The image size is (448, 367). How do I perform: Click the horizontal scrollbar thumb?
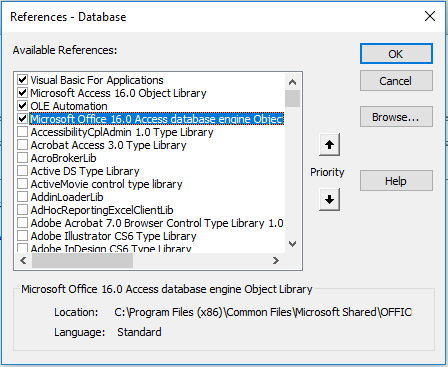click(82, 260)
